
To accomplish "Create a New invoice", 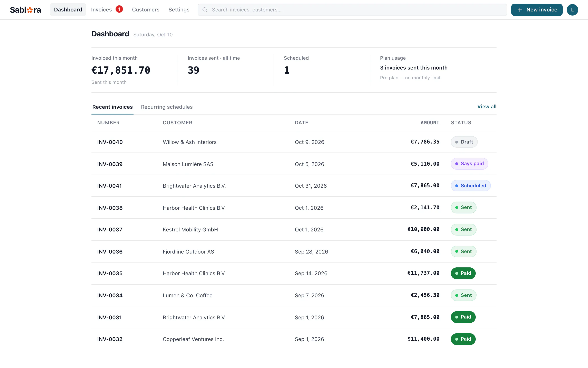I will [537, 10].
